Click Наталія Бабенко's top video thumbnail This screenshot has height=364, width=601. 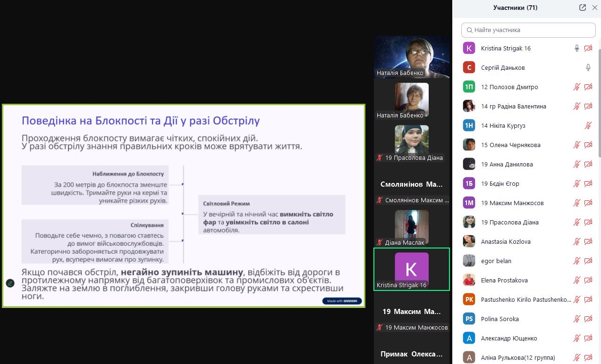pyautogui.click(x=412, y=57)
